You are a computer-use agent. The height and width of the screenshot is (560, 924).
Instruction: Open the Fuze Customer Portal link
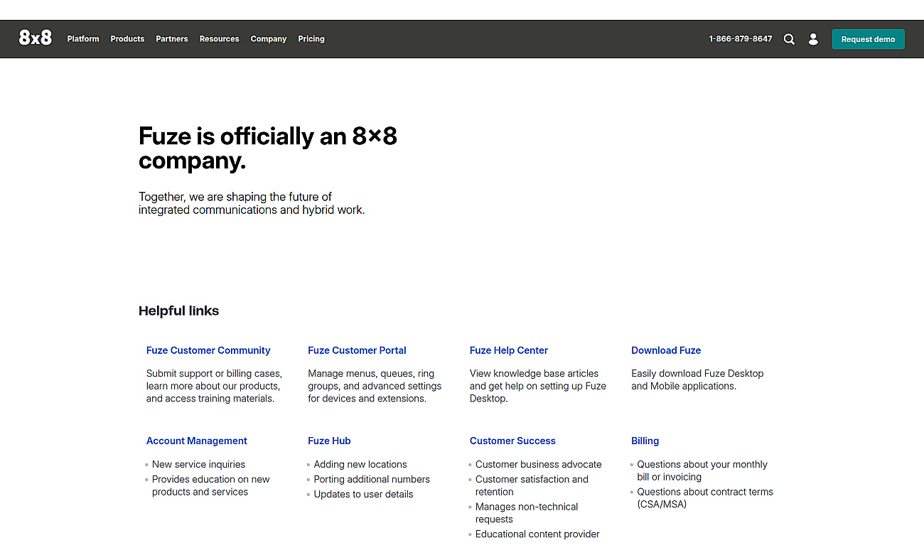[357, 350]
